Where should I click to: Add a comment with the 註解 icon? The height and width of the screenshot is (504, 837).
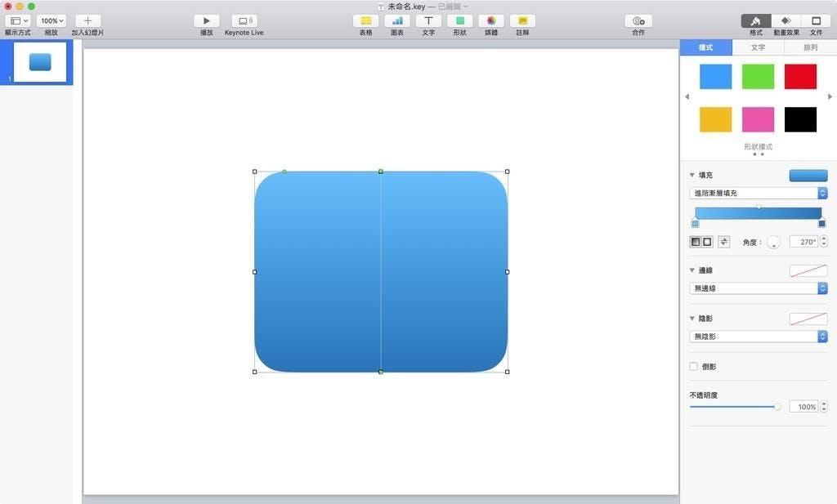click(x=522, y=20)
